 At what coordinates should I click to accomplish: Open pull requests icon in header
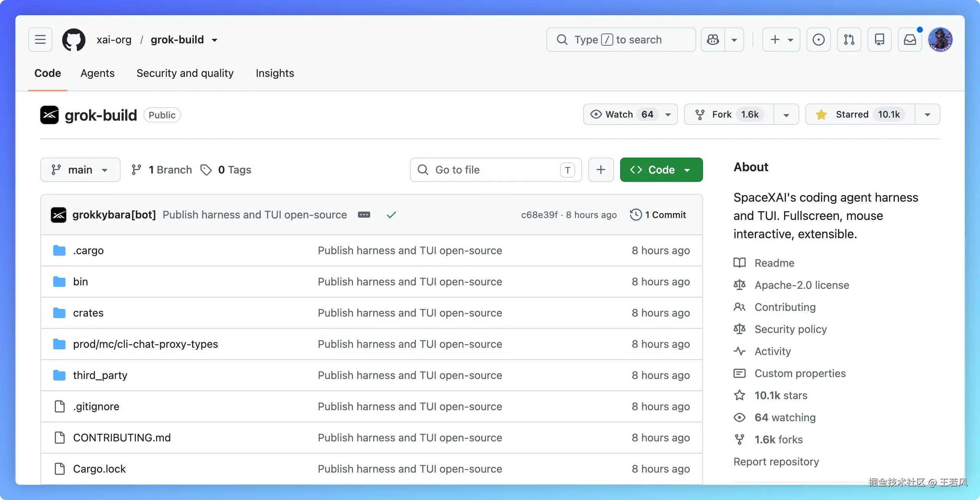(849, 40)
